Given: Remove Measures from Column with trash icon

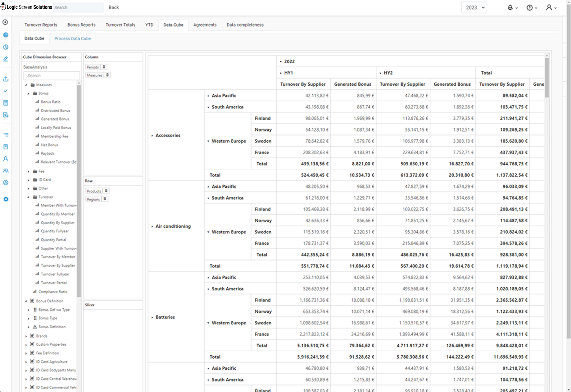Looking at the screenshot, I should [107, 75].
